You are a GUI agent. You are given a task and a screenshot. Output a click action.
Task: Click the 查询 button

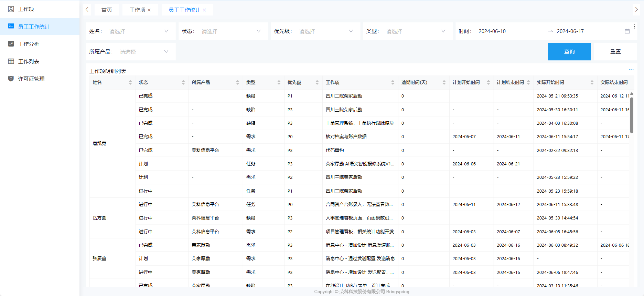click(569, 52)
